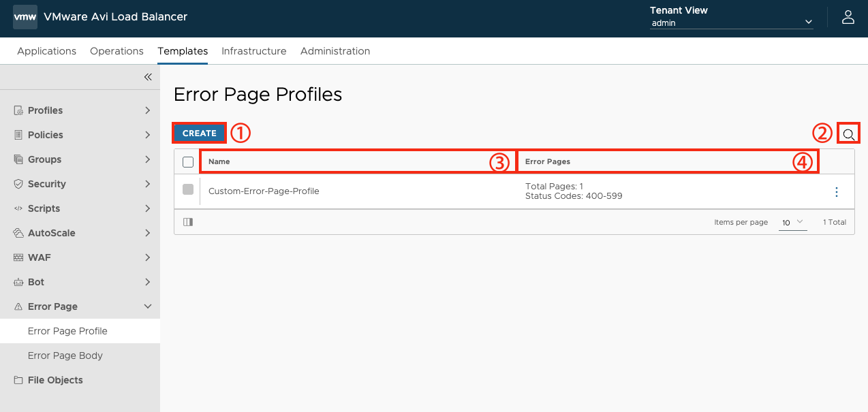This screenshot has height=412, width=868.
Task: Click the Security shield icon
Action: tap(18, 184)
